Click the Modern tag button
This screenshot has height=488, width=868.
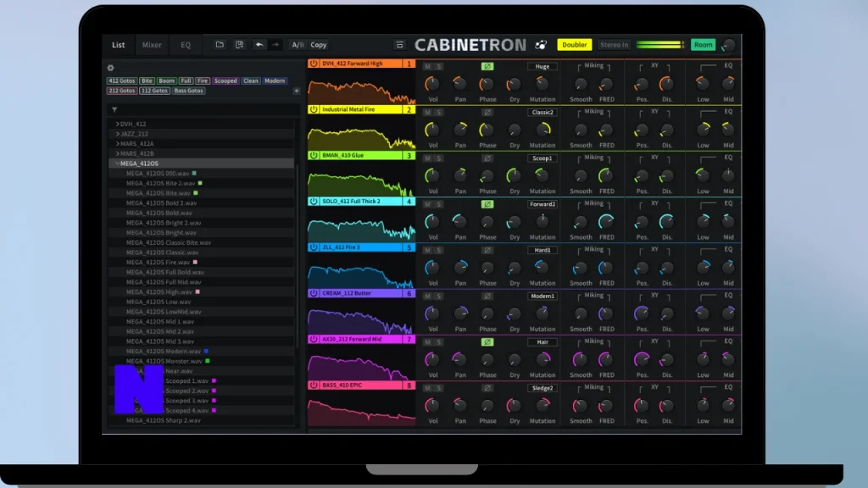point(275,80)
